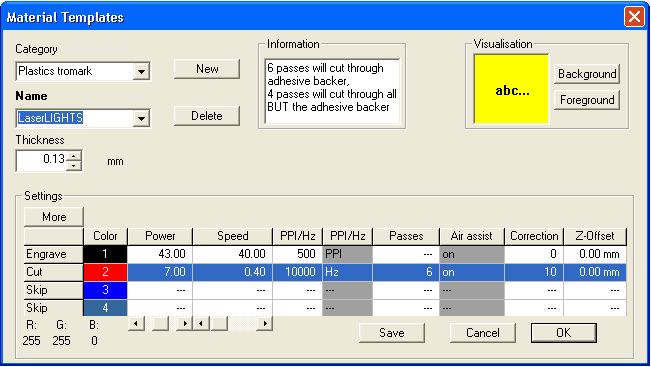Image resolution: width=651 pixels, height=367 pixels.
Task: Click the Speed slider thumb
Action: pyautogui.click(x=219, y=323)
